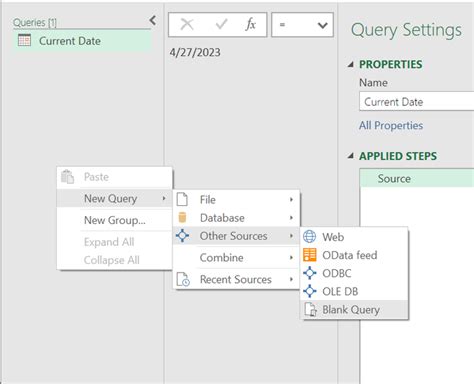Click the Web globe icon
The width and height of the screenshot is (474, 384).
click(309, 237)
